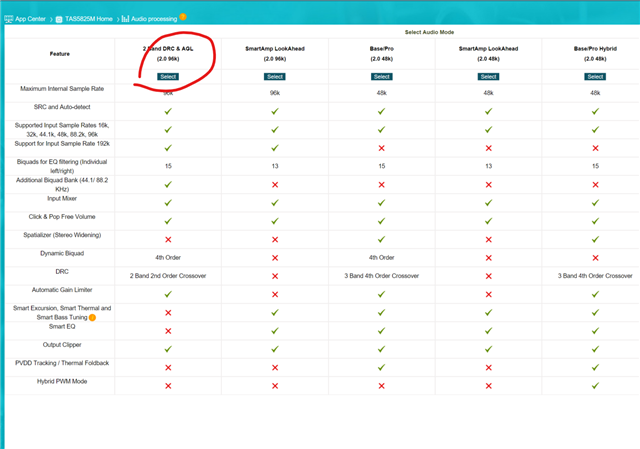
Task: Click the Spatializer (Stereo Widening) label
Action: (62, 235)
